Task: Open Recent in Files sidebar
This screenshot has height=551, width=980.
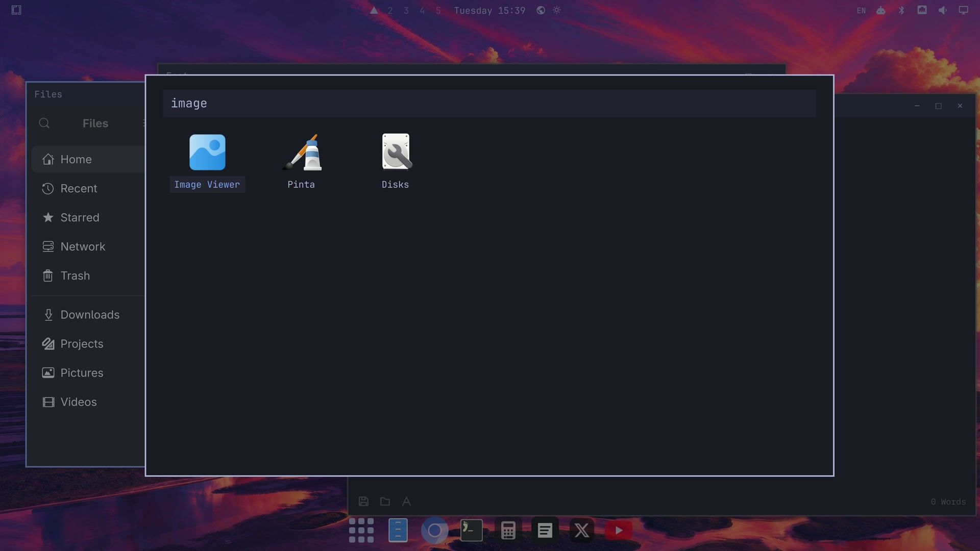Action: coord(88,188)
